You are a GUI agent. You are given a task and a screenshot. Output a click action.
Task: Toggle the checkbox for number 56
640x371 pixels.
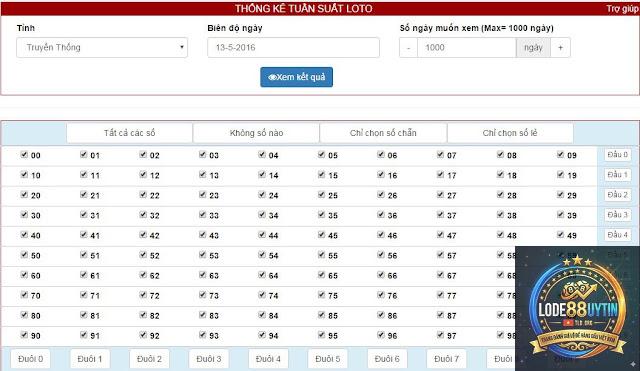[381, 254]
